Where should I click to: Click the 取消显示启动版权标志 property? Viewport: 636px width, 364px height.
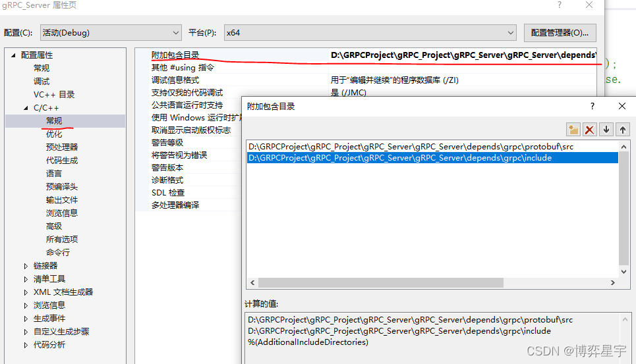point(191,130)
